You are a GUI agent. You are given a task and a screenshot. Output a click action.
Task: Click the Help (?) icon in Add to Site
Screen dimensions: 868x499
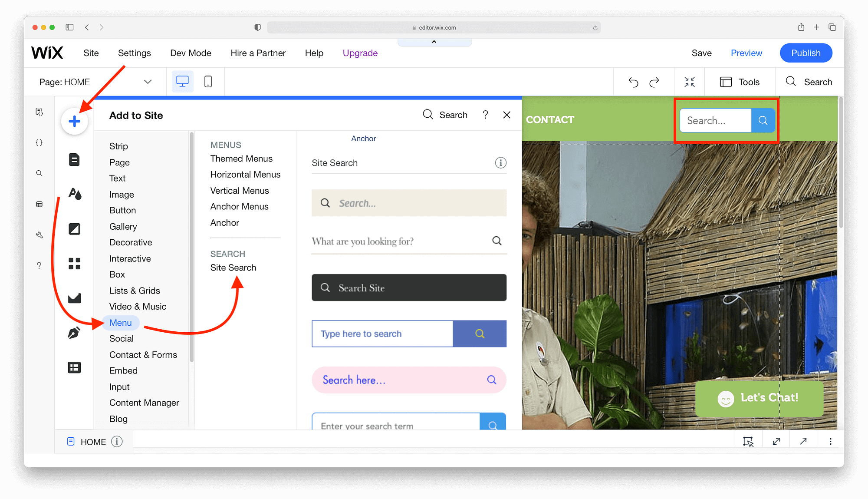pyautogui.click(x=487, y=115)
